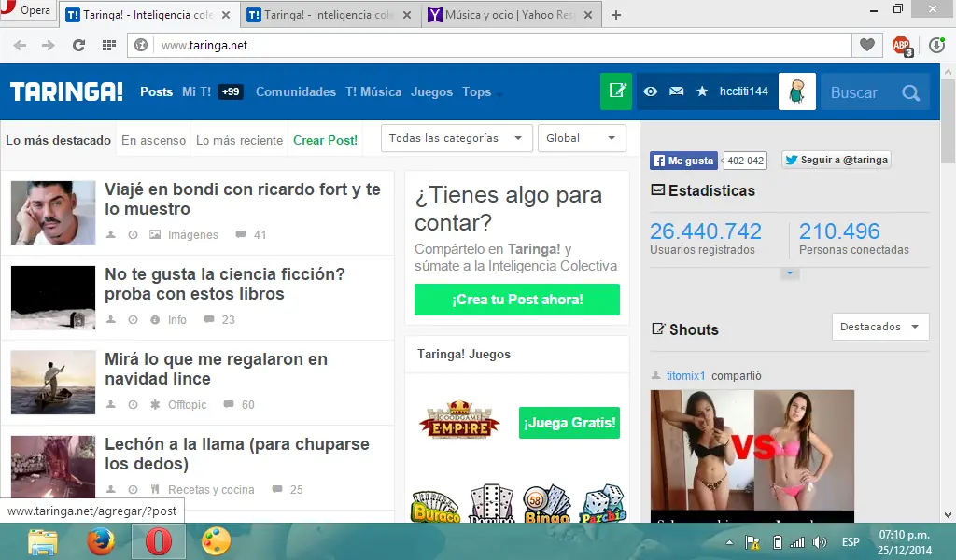Open the Global region dropdown
This screenshot has width=956, height=560.
[x=582, y=138]
